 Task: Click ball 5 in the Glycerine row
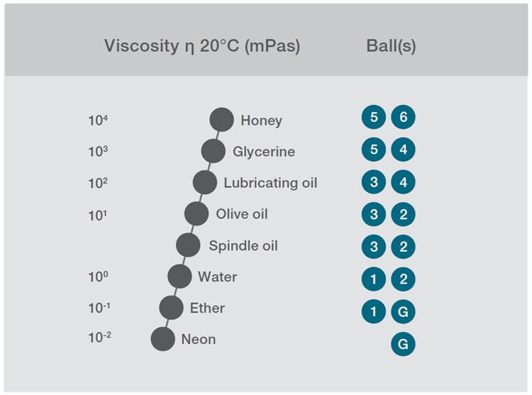coord(373,150)
